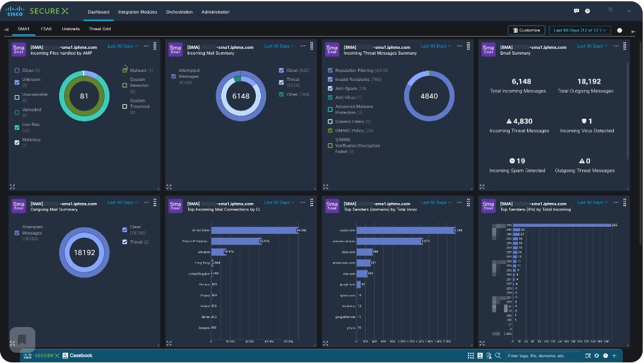Switch to the Threat Grid dashboard tab

tap(100, 29)
